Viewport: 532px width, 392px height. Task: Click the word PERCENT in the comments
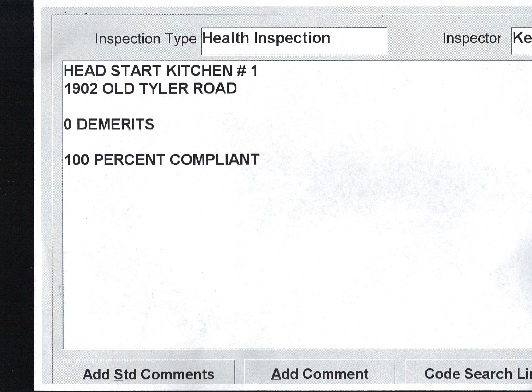click(x=129, y=160)
